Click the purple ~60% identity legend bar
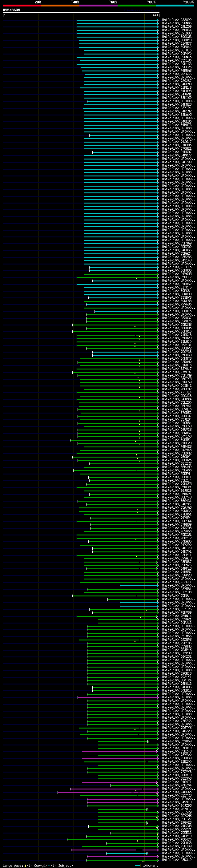Image resolution: width=197 pixels, height=868 pixels. click(99, 6)
